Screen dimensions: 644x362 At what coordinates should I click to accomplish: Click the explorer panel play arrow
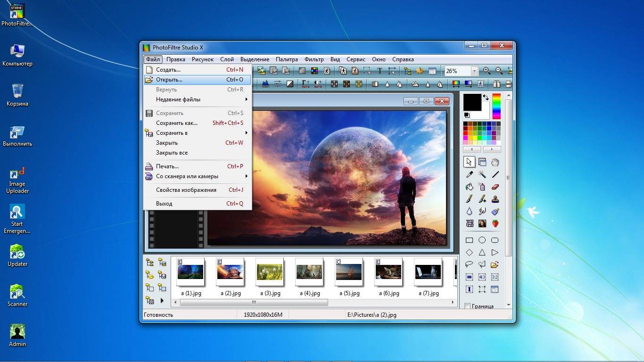click(x=162, y=300)
